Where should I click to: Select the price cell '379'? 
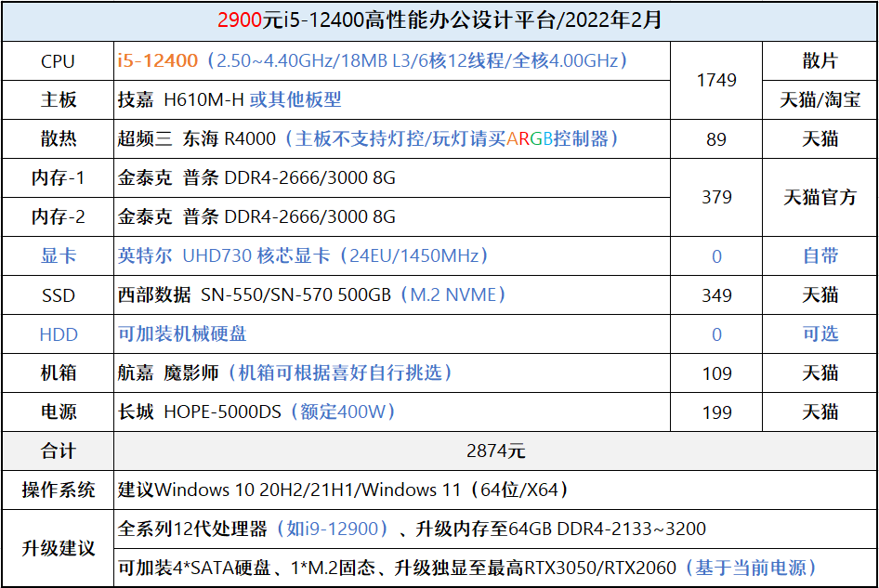[716, 197]
